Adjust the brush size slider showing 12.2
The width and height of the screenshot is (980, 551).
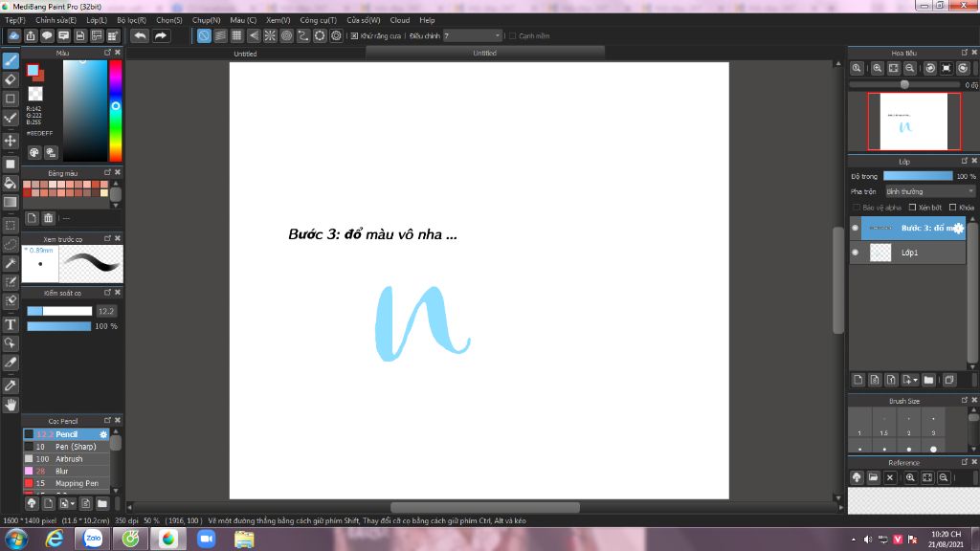point(59,311)
